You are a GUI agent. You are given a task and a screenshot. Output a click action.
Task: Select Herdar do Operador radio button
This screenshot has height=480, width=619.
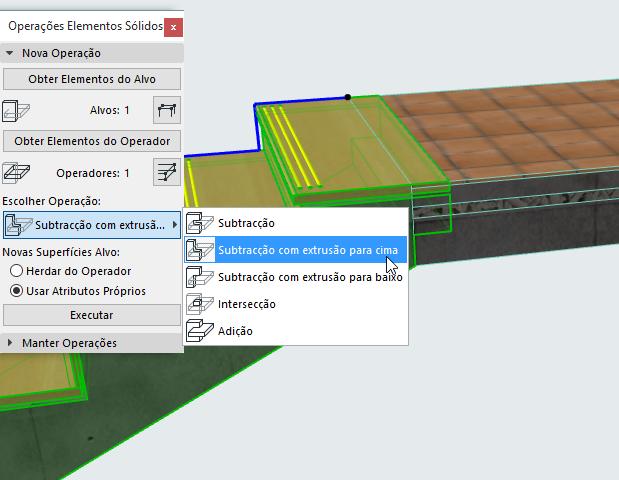click(x=16, y=271)
